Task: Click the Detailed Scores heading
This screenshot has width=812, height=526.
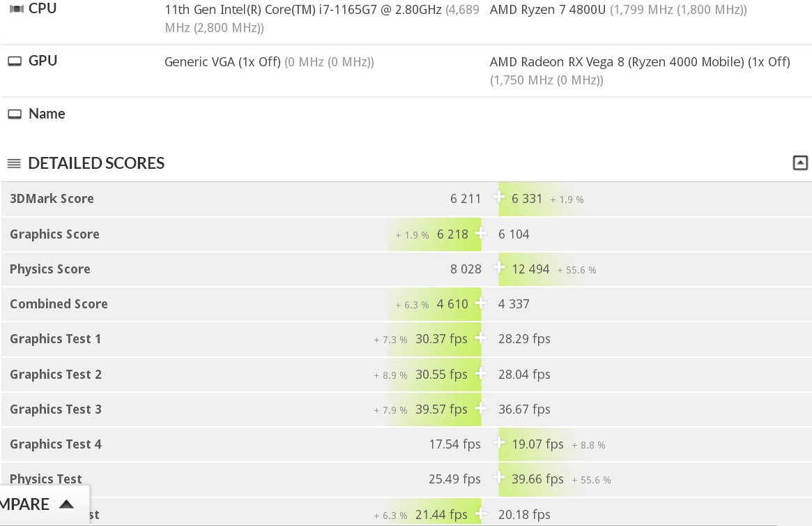Action: [x=96, y=163]
